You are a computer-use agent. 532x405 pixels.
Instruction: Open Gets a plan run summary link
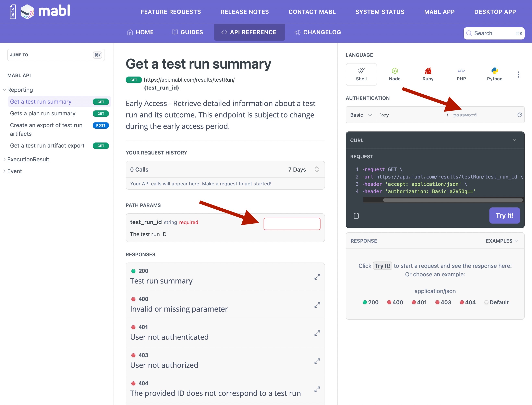point(43,114)
